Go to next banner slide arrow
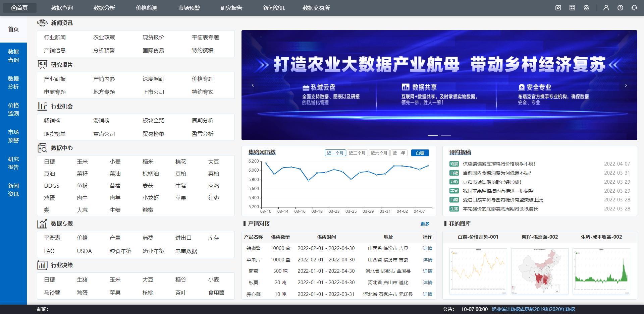Screen dimensions: 644x314 pyautogui.click(x=626, y=85)
